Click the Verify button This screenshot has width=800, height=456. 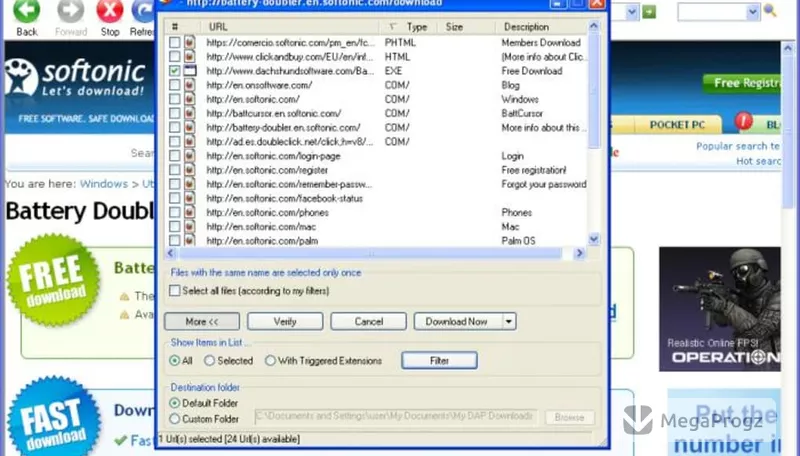pos(285,321)
